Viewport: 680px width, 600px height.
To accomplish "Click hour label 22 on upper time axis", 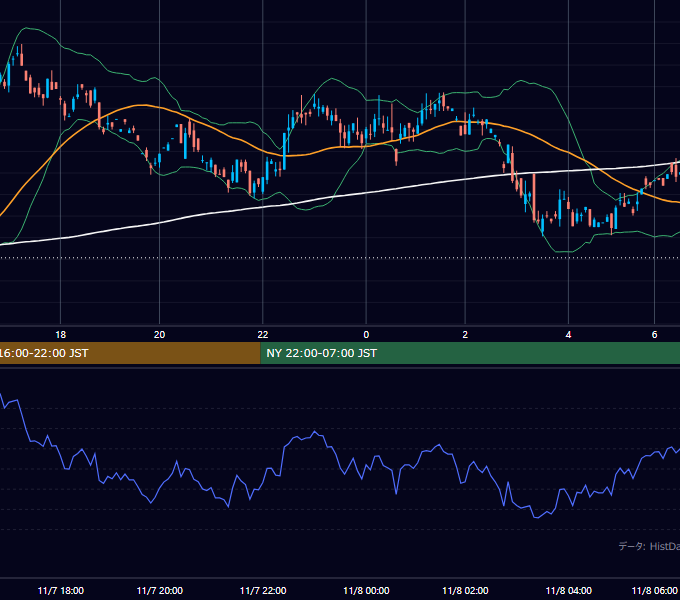I will tap(263, 335).
